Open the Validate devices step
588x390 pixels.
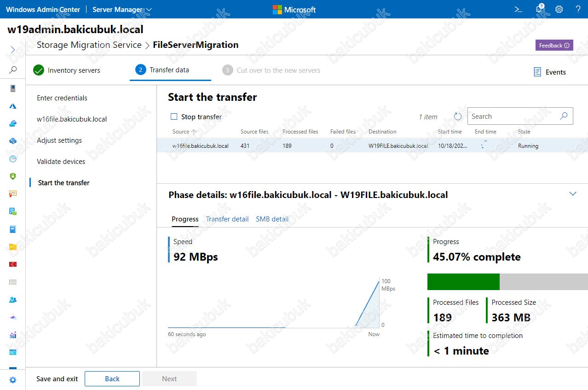(x=61, y=161)
